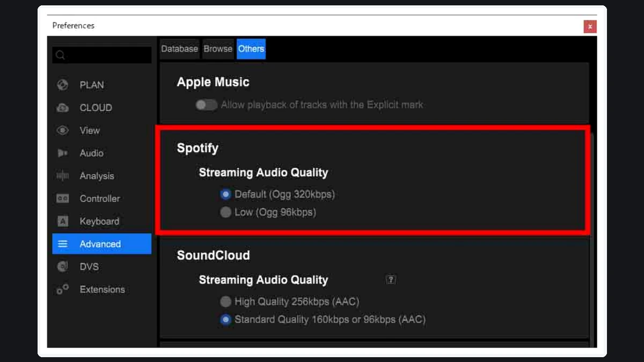Open the PLAN preferences category
Image resolution: width=644 pixels, height=362 pixels.
[102, 85]
